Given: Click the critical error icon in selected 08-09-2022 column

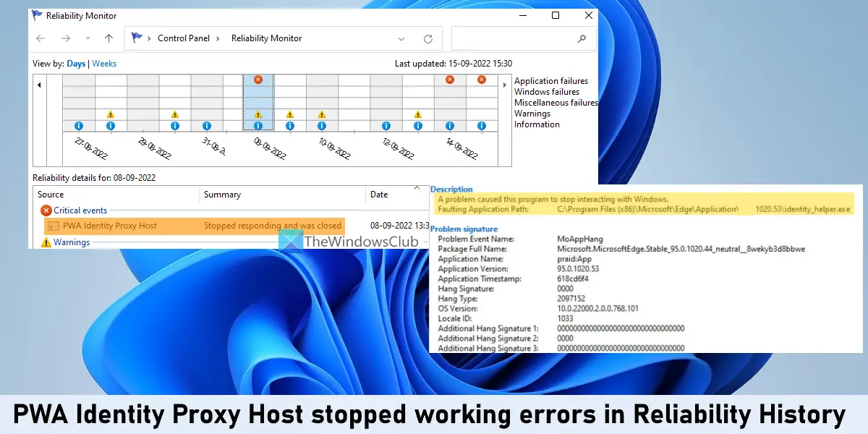Looking at the screenshot, I should click(x=258, y=80).
